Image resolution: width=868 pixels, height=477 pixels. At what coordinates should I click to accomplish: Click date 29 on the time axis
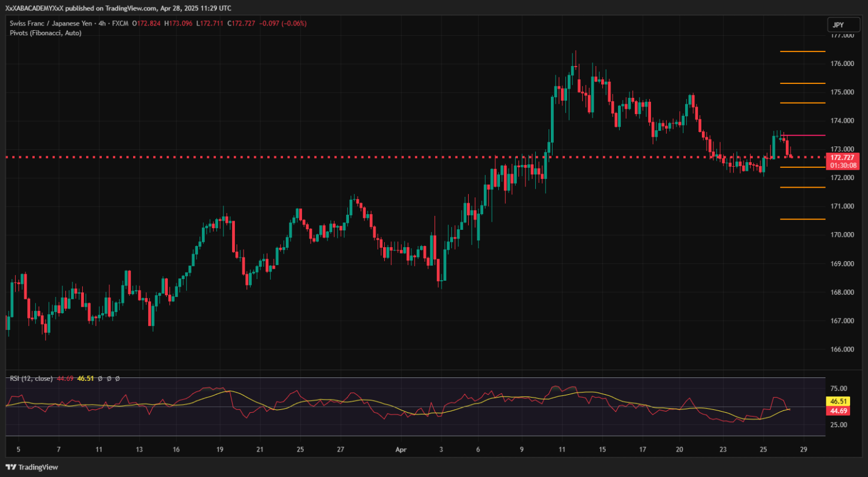[803, 450]
